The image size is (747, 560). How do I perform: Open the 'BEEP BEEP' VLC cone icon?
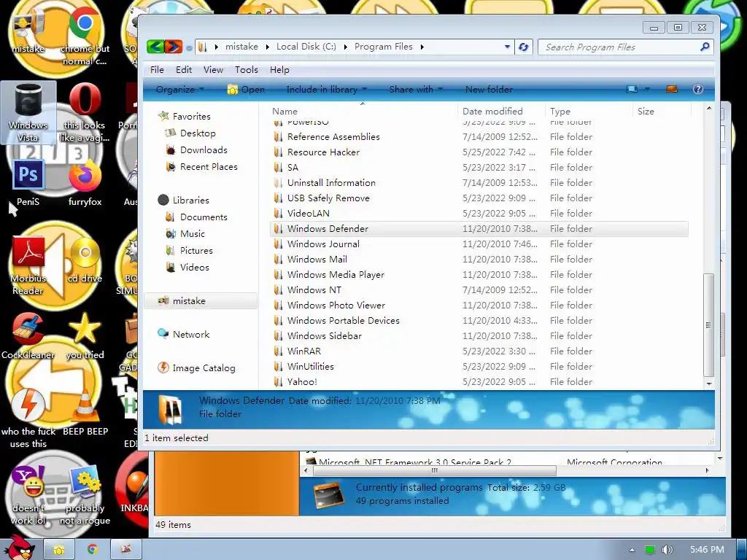point(85,413)
